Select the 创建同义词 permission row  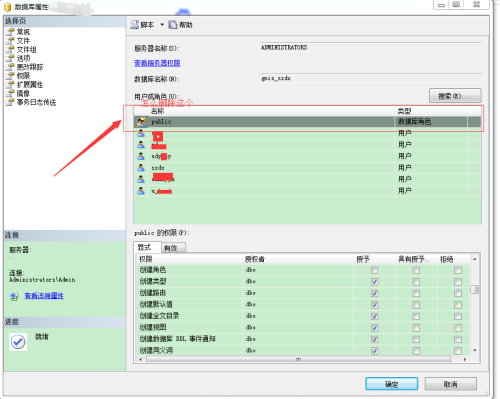pos(303,350)
